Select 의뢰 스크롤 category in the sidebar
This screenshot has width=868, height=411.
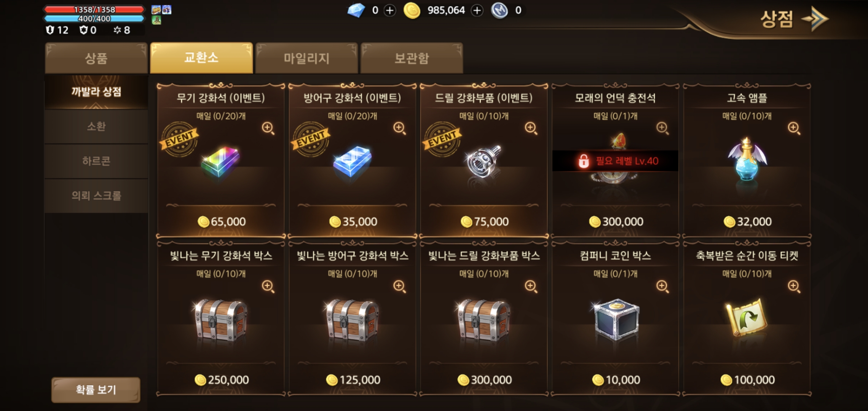point(96,196)
